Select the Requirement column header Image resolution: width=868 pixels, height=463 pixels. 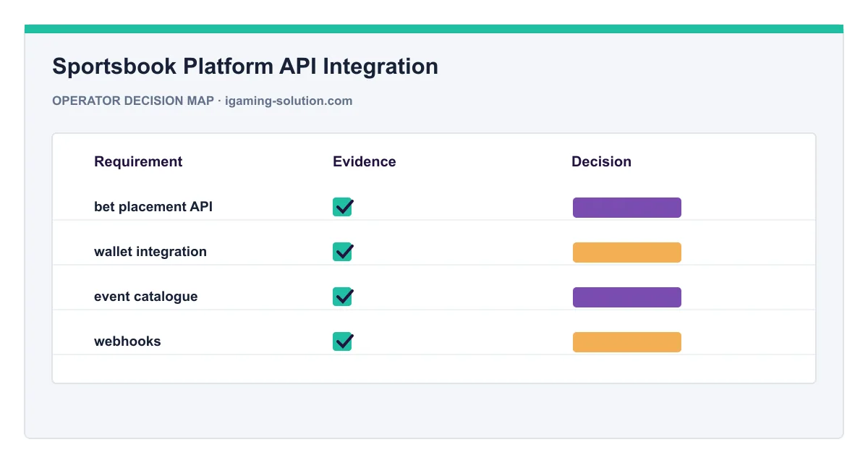point(138,162)
